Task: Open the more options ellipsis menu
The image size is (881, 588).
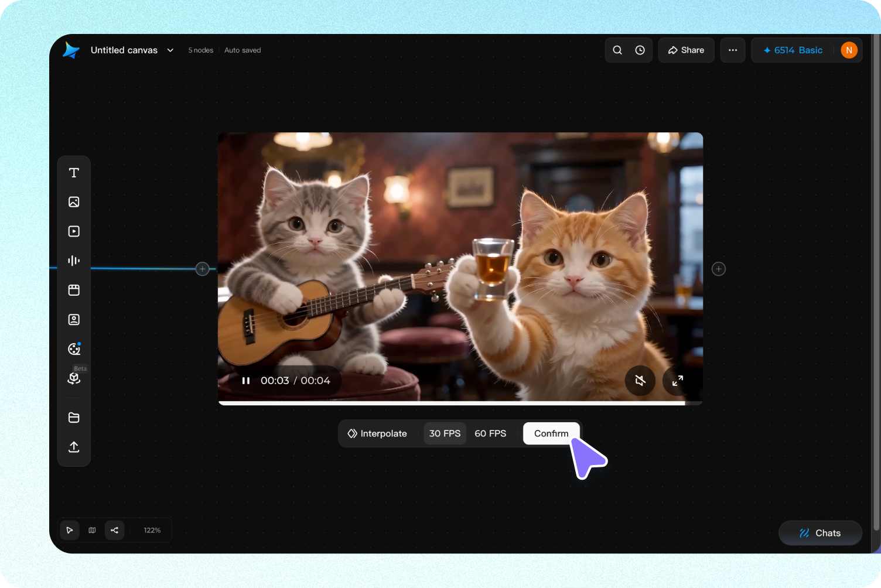Action: coord(733,50)
